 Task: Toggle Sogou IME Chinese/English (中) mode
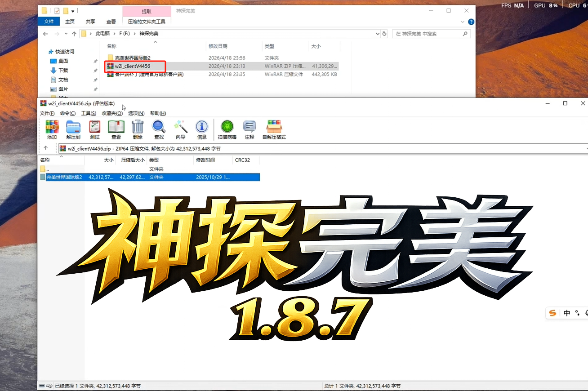567,313
